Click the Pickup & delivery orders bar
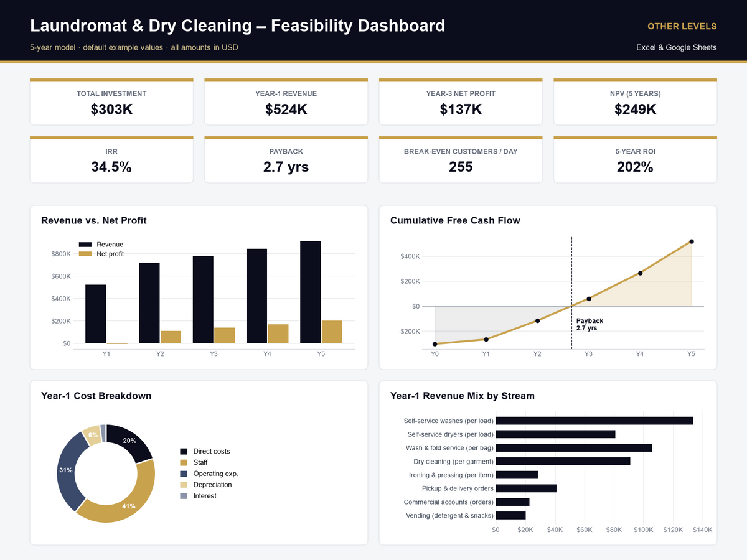The image size is (747, 560). (x=526, y=488)
